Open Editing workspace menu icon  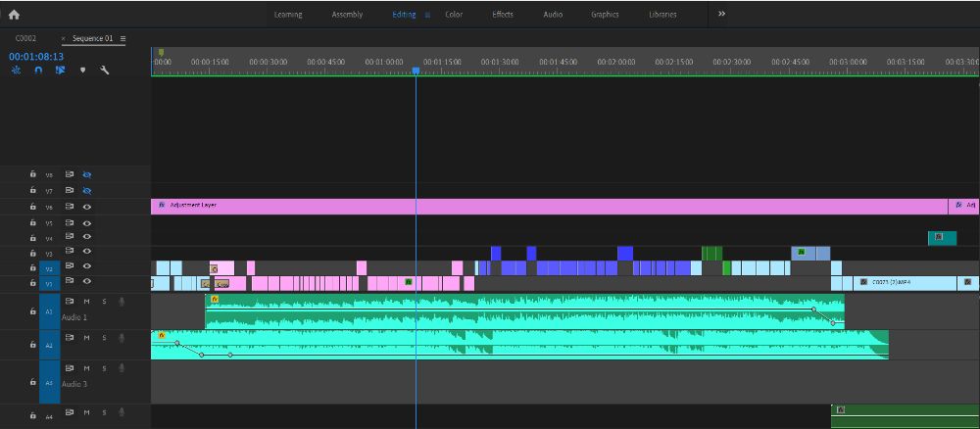tap(427, 15)
